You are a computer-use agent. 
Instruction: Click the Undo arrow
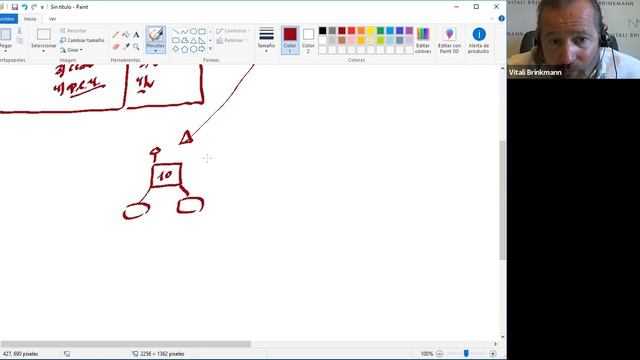[x=24, y=7]
